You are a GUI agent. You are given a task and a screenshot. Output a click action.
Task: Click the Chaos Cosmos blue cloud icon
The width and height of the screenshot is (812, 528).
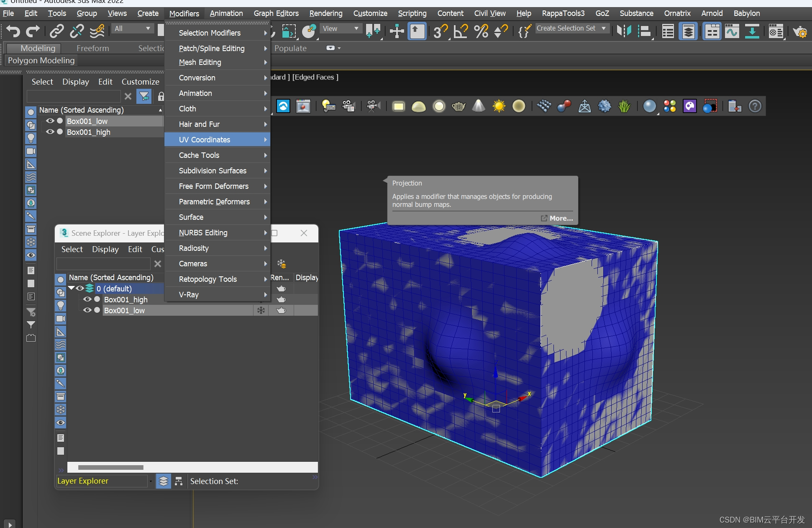(x=283, y=106)
